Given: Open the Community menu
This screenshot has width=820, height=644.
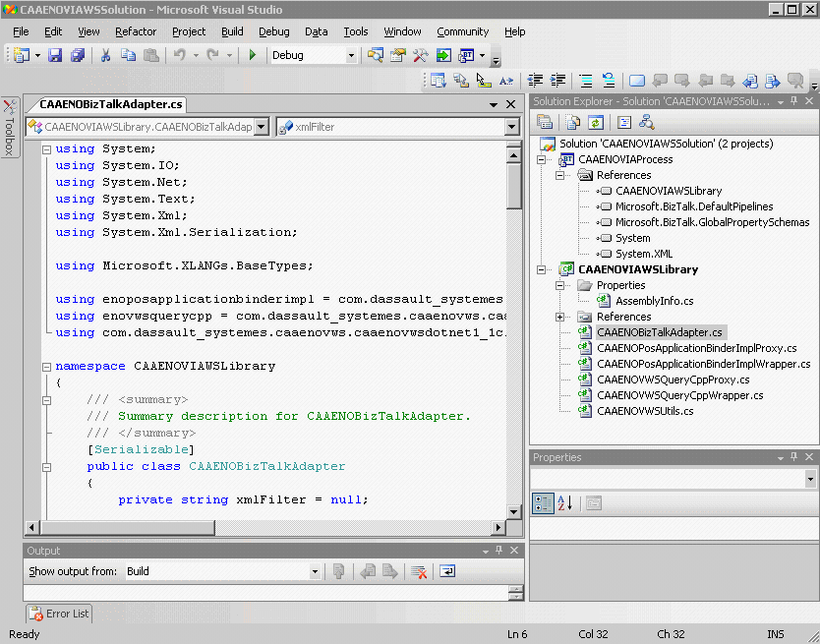Looking at the screenshot, I should coord(463,31).
